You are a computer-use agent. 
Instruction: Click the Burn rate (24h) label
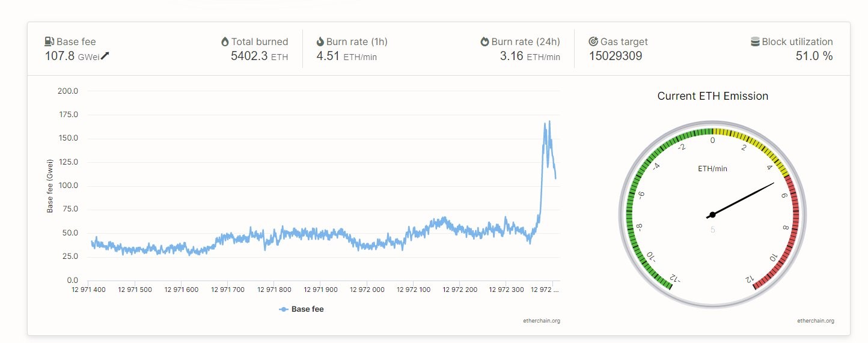point(525,41)
